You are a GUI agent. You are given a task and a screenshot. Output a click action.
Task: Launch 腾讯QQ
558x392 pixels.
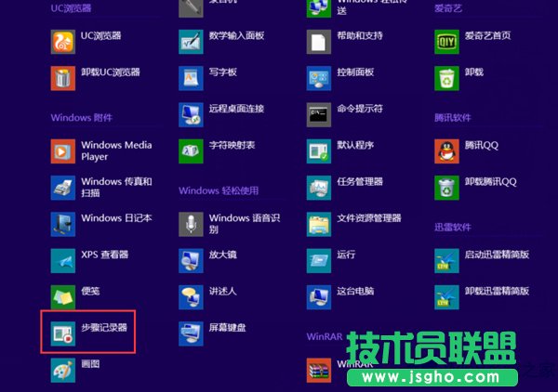[x=447, y=151]
